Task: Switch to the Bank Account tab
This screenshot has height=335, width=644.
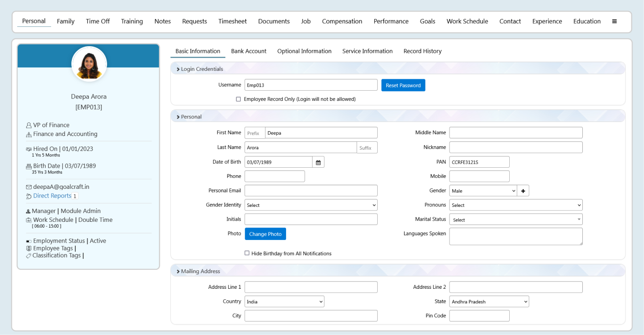Action: (249, 52)
